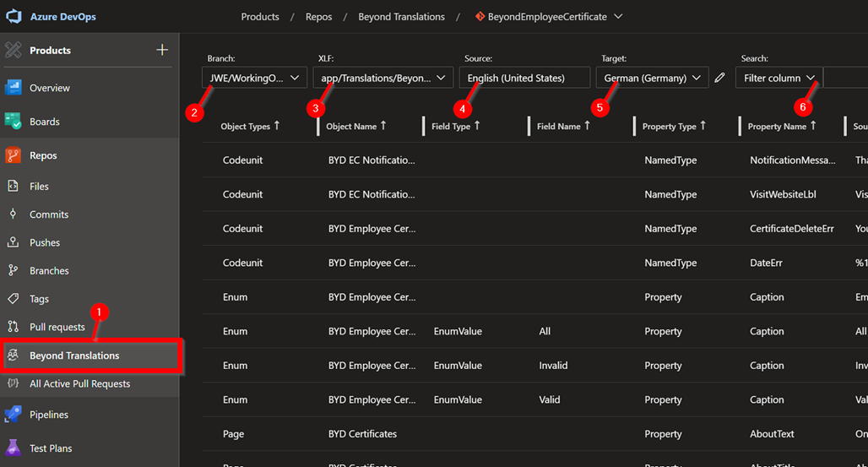Click the Products breadcrumb link
The image size is (868, 467).
coord(259,16)
